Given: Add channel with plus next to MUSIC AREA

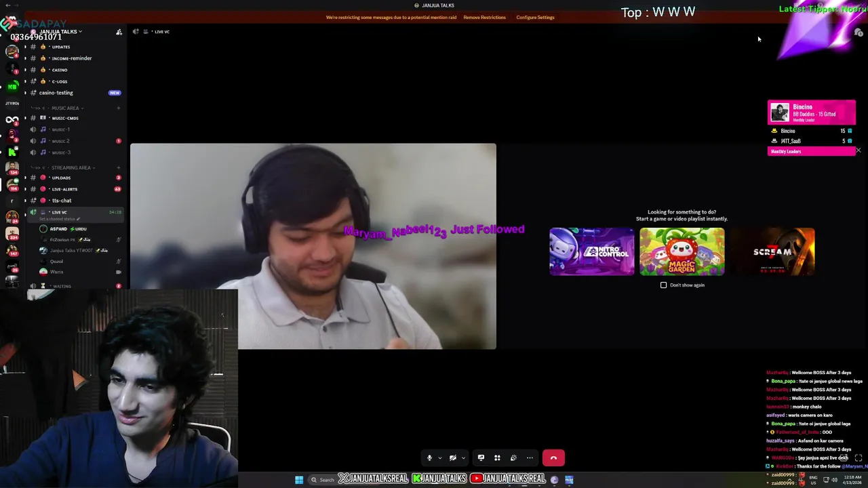Looking at the screenshot, I should point(119,108).
